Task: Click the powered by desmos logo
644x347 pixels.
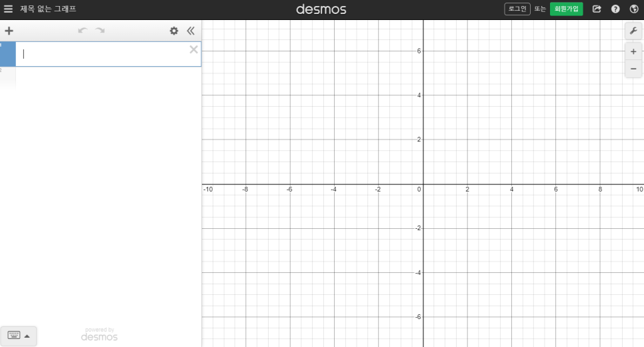Action: [x=99, y=335]
